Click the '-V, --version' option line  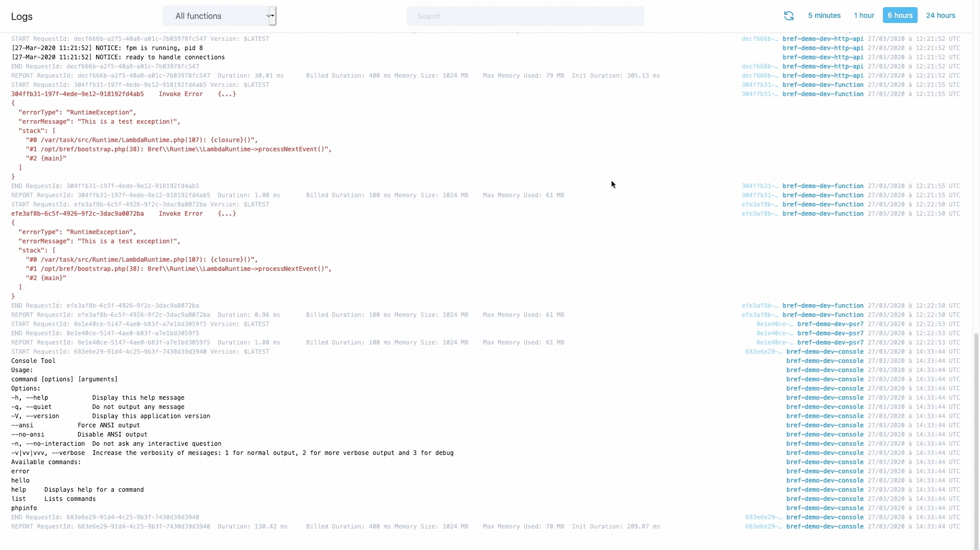110,416
